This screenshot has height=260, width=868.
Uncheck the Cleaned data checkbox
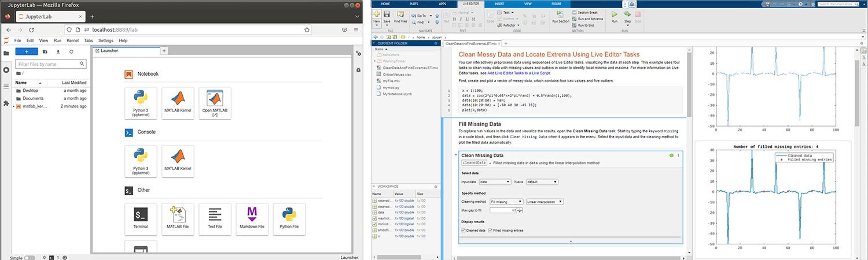pyautogui.click(x=464, y=231)
